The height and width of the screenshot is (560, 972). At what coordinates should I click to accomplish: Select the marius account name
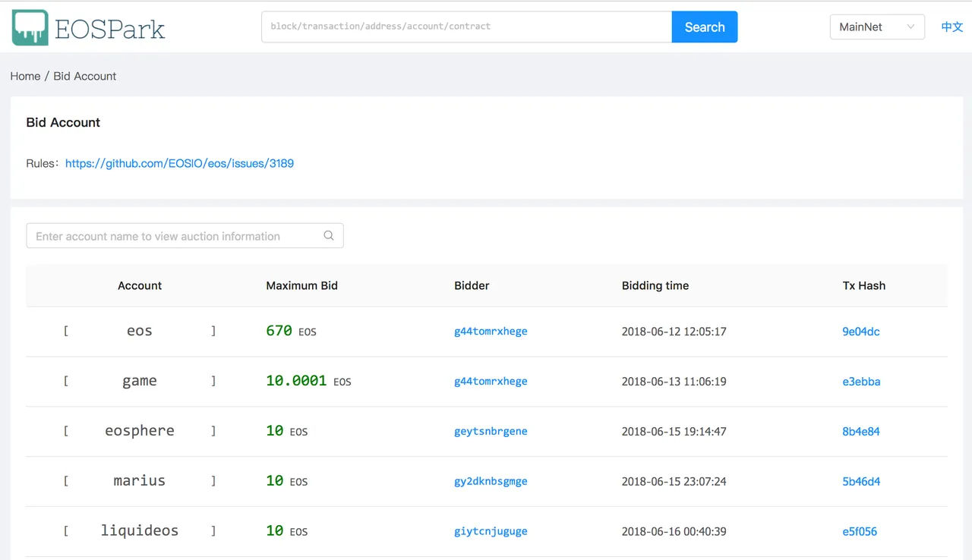pos(140,481)
